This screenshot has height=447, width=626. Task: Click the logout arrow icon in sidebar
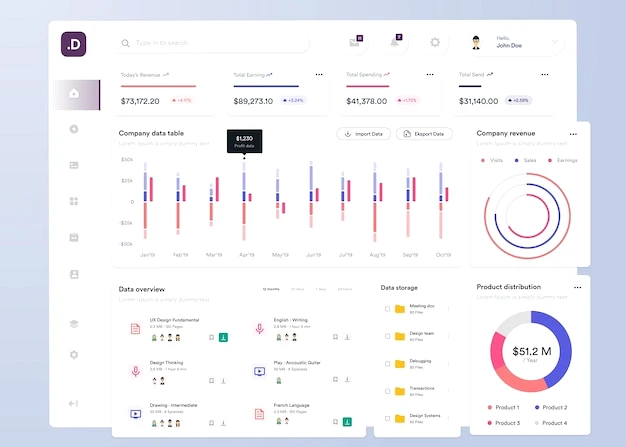(73, 403)
